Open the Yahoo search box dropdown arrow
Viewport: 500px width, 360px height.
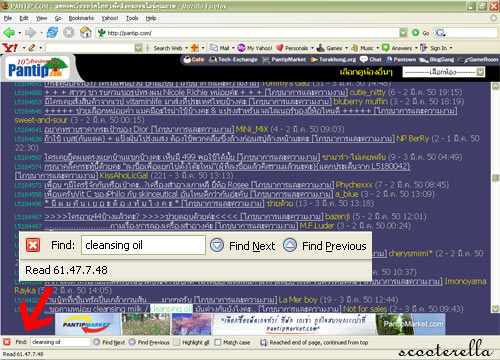pos(138,48)
